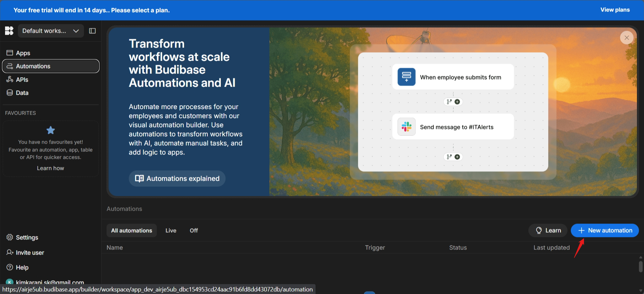Click plus icon below Slack step
The image size is (644, 294).
tap(457, 157)
